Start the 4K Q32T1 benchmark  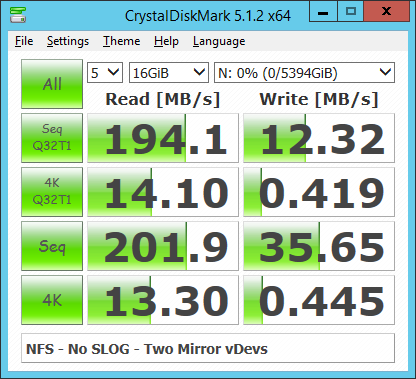pyautogui.click(x=52, y=192)
